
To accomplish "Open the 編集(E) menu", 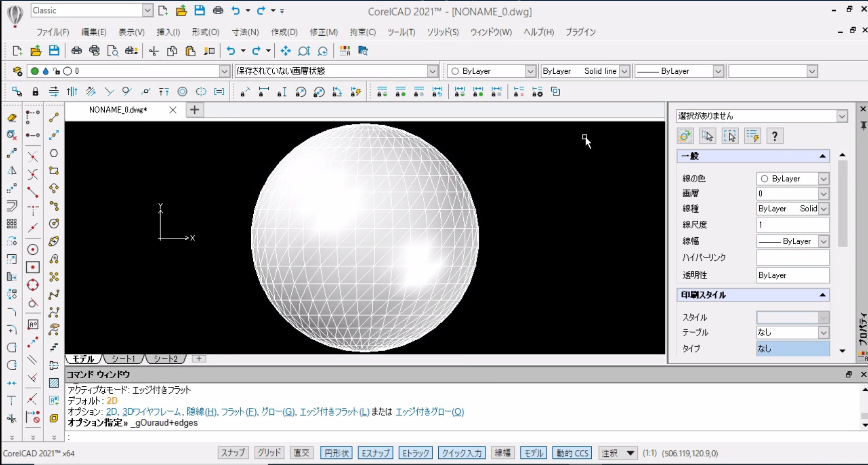I will pos(94,32).
